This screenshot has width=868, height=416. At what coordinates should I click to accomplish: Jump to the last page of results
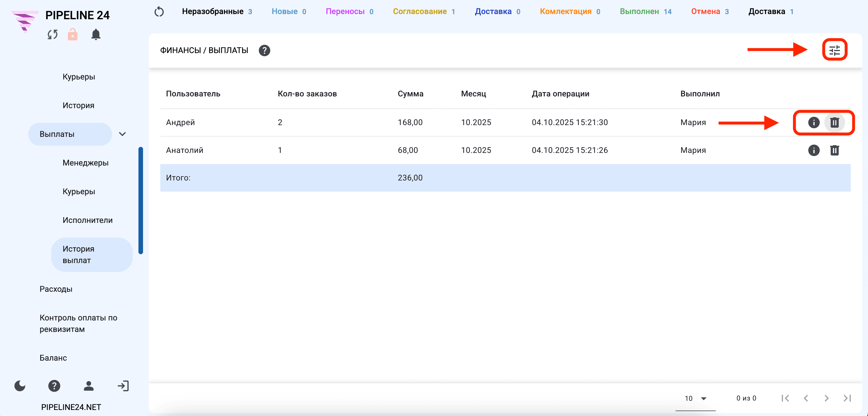tap(847, 398)
